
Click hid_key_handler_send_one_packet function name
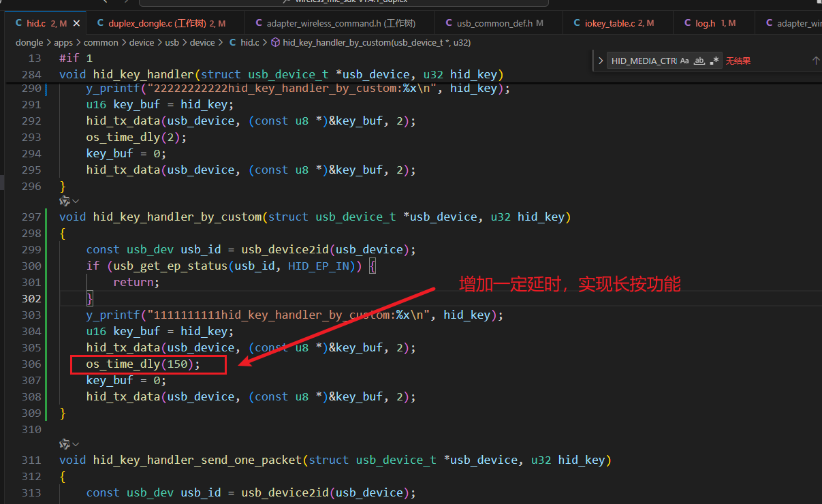click(197, 460)
